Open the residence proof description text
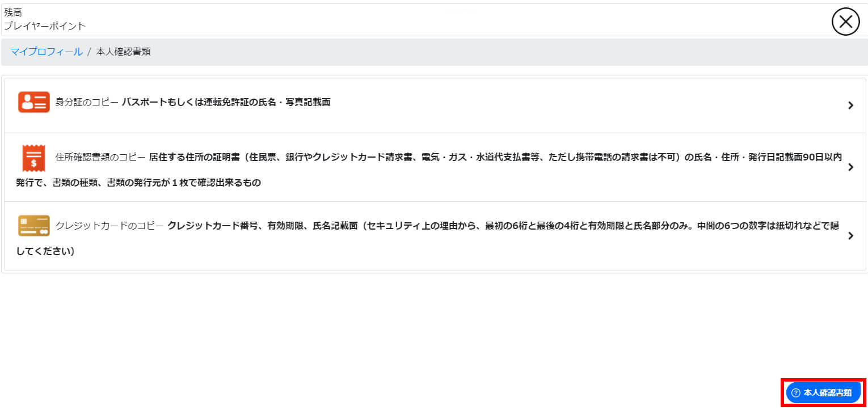The image size is (868, 419). click(429, 170)
